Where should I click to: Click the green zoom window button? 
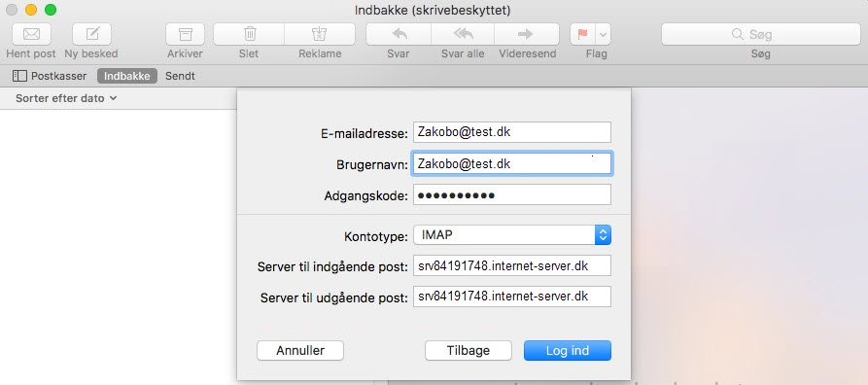pyautogui.click(x=51, y=10)
